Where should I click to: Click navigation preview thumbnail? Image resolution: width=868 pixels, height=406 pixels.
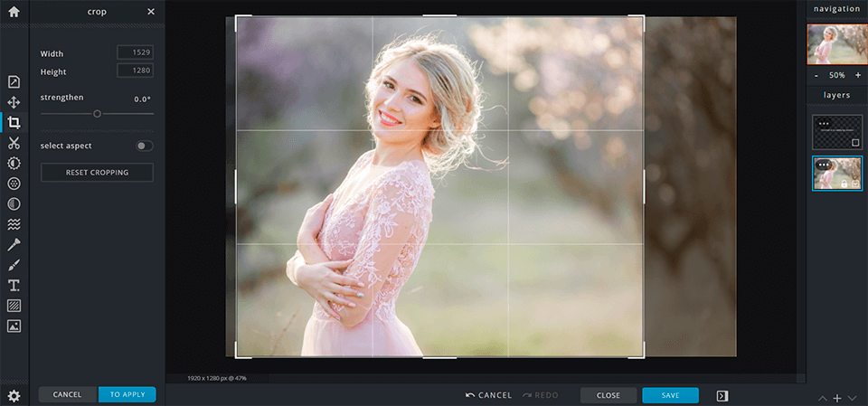click(837, 44)
